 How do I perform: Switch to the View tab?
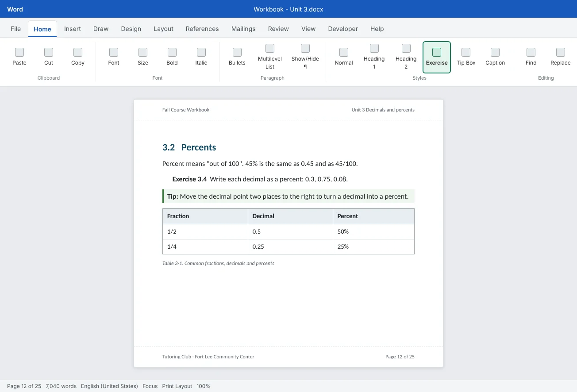308,29
